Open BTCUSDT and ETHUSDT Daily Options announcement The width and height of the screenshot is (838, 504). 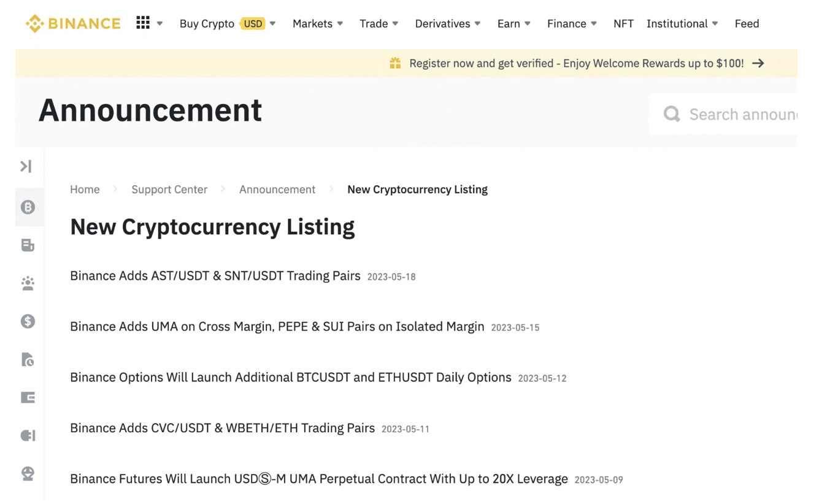coord(291,378)
